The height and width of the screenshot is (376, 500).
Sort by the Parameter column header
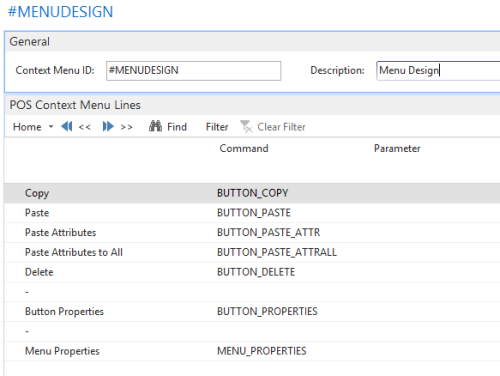397,148
